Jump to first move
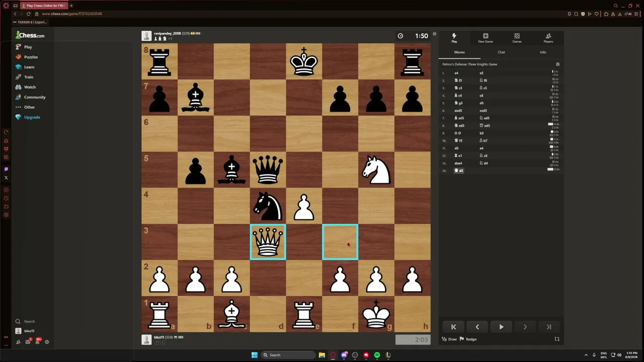Image resolution: width=644 pixels, height=362 pixels. tap(453, 327)
